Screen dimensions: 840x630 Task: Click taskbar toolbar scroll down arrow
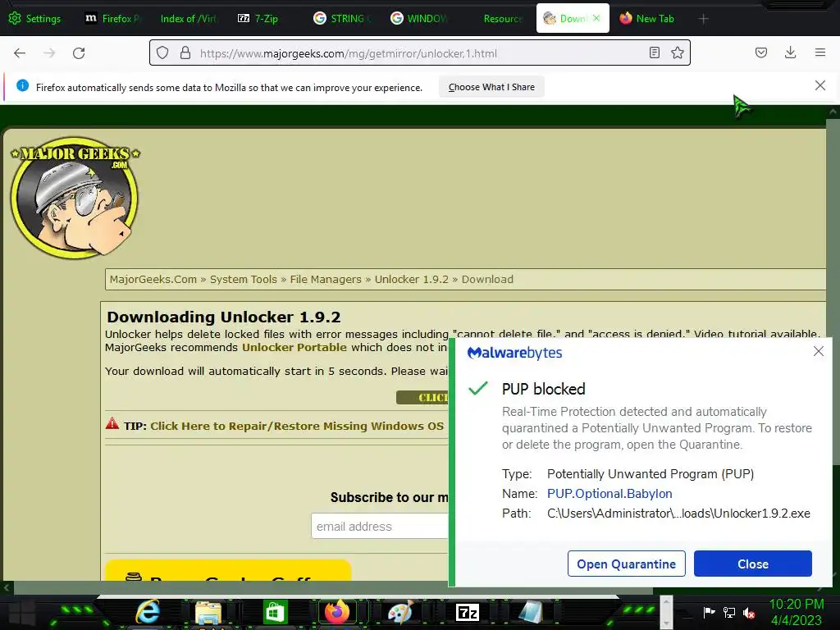tap(666, 623)
